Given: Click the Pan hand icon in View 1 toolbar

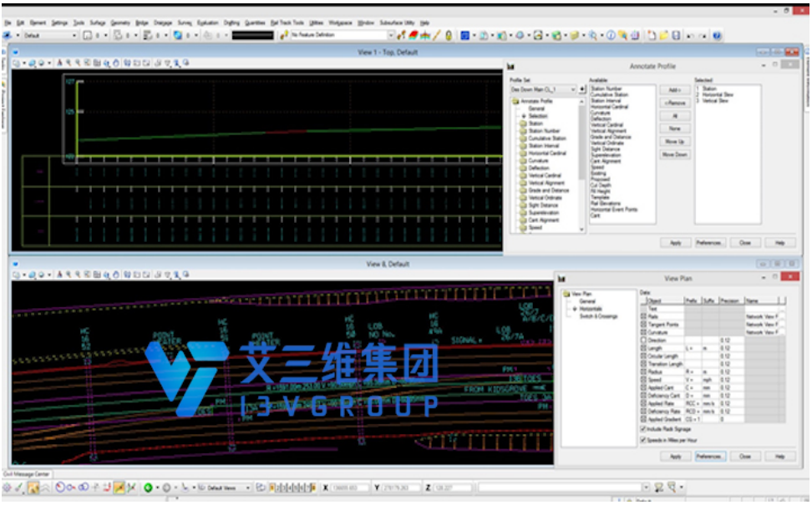Looking at the screenshot, I should [x=115, y=63].
